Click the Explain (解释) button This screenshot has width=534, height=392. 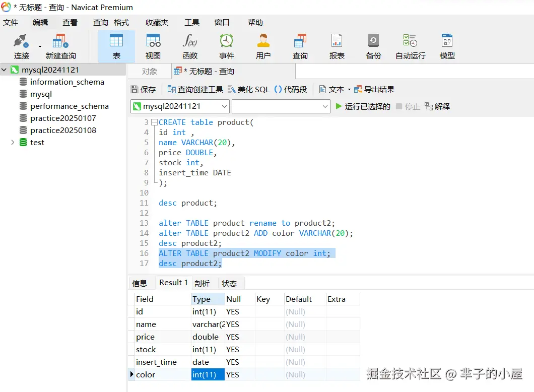437,106
